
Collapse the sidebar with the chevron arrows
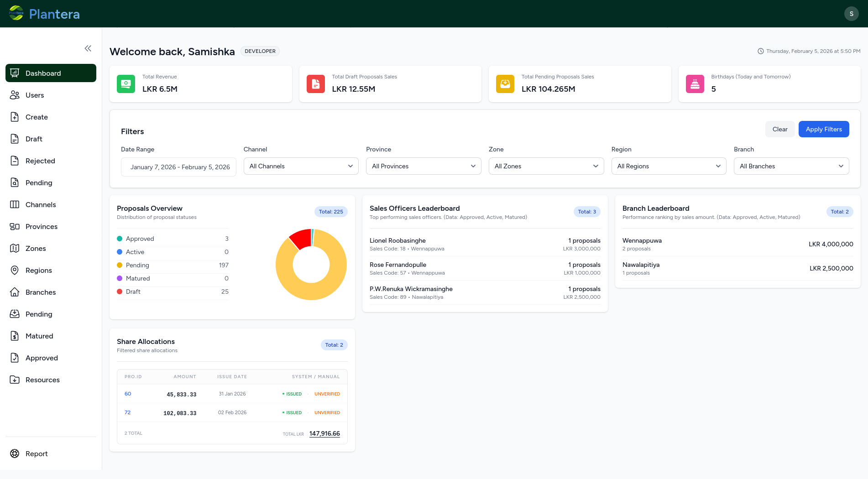[88, 48]
